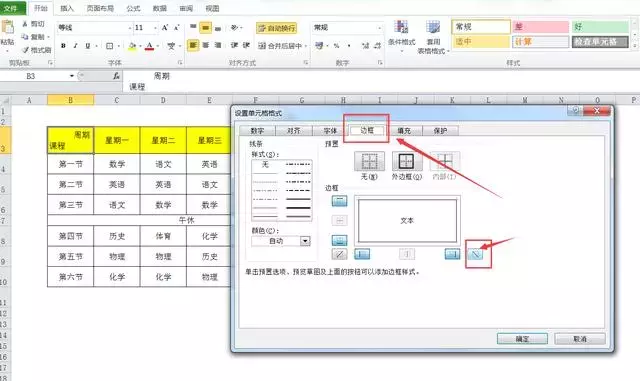Image resolution: width=640 pixels, height=381 pixels.
Task: Click the fill color bucket icon
Action: (x=132, y=46)
